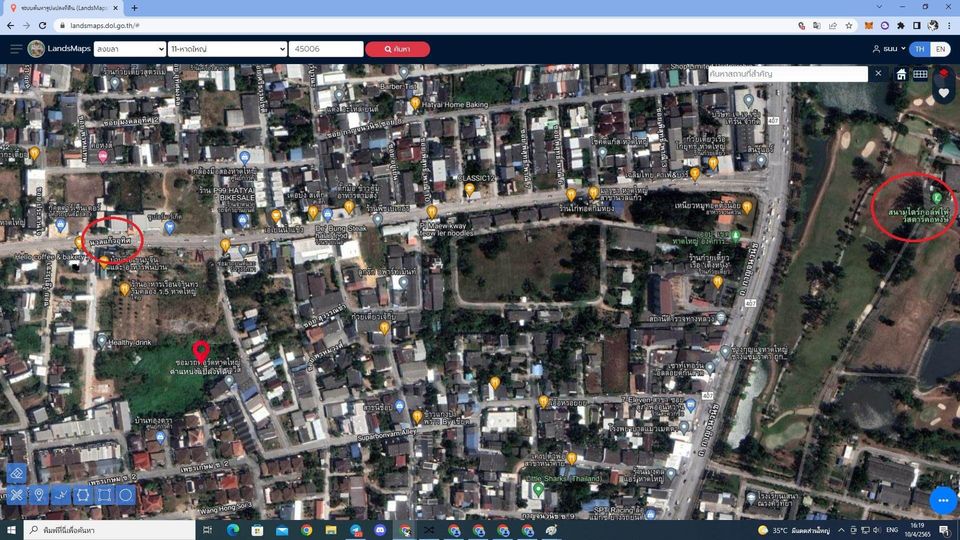
Task: Click the Suparbonvam Alley street label
Action: 386,435
